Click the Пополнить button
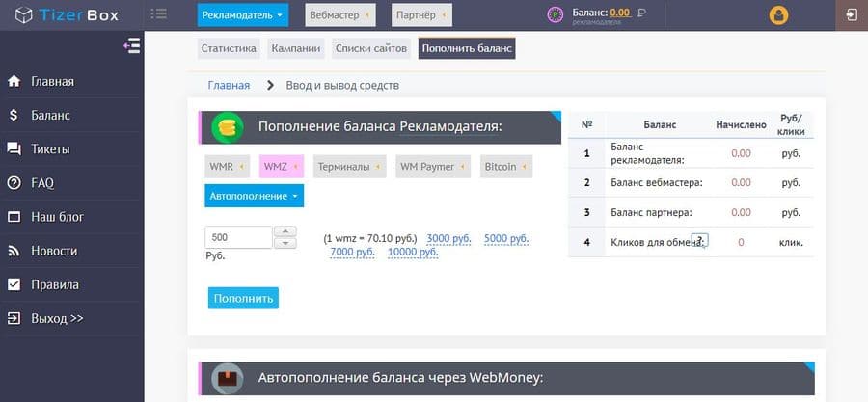 244,298
